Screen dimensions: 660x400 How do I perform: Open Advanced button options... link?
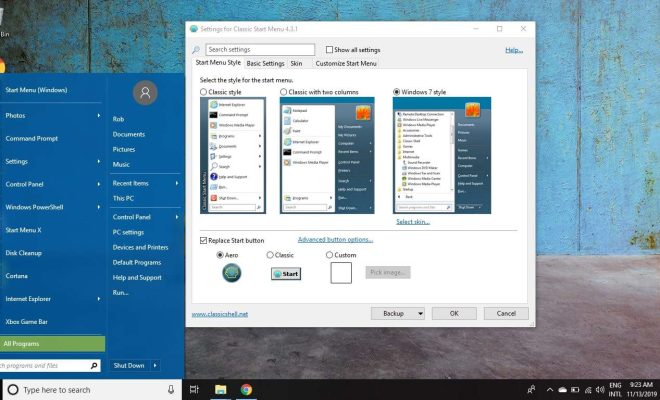[x=335, y=240]
